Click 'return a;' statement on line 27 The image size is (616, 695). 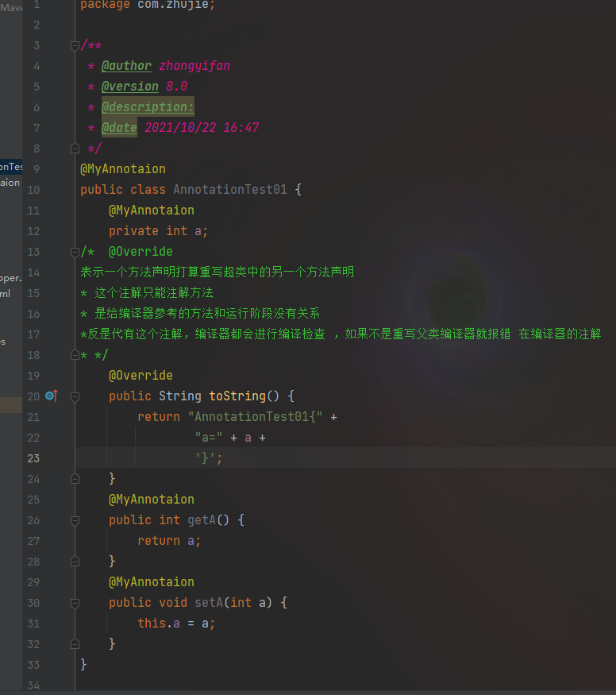pyautogui.click(x=169, y=541)
